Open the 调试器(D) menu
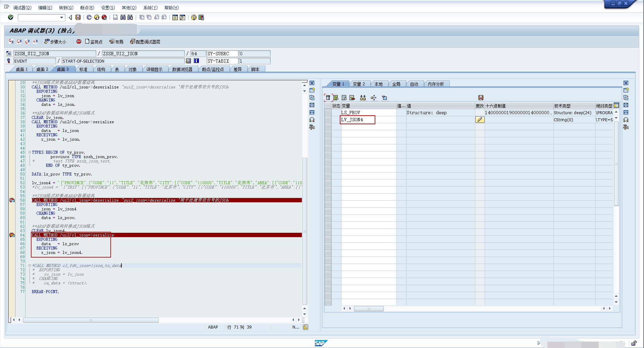The image size is (644, 348). click(x=22, y=7)
